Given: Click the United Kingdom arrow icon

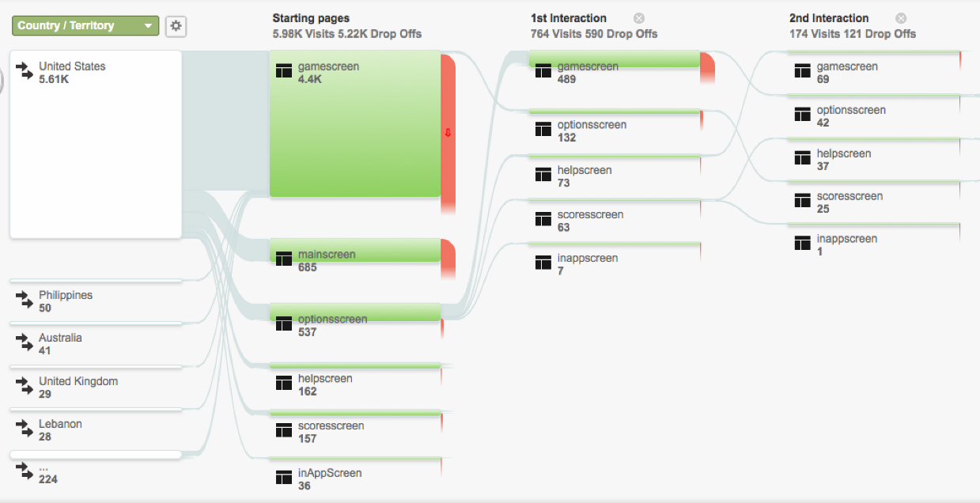Looking at the screenshot, I should pyautogui.click(x=25, y=387).
